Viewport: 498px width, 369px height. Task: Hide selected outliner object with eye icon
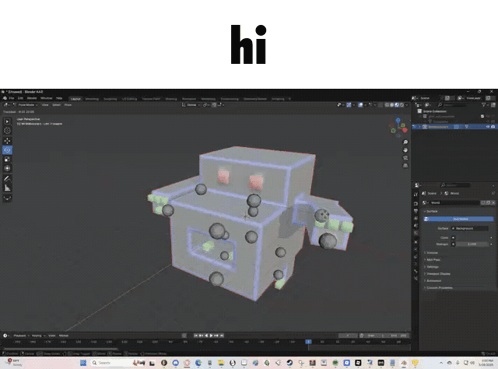click(488, 127)
